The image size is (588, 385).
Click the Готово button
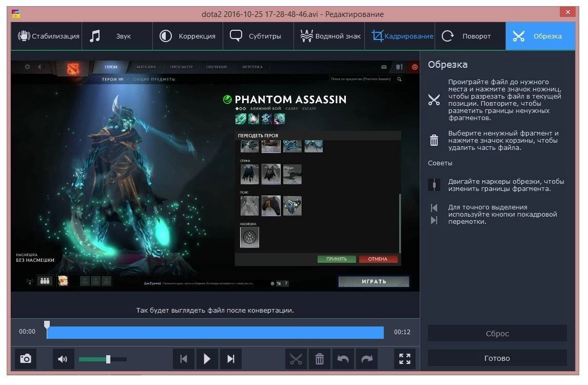(x=497, y=358)
